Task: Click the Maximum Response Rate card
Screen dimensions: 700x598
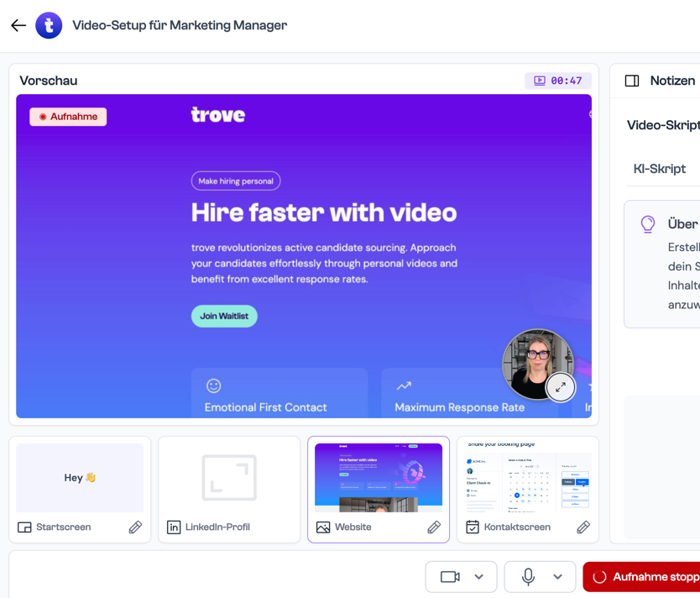Action: (470, 393)
